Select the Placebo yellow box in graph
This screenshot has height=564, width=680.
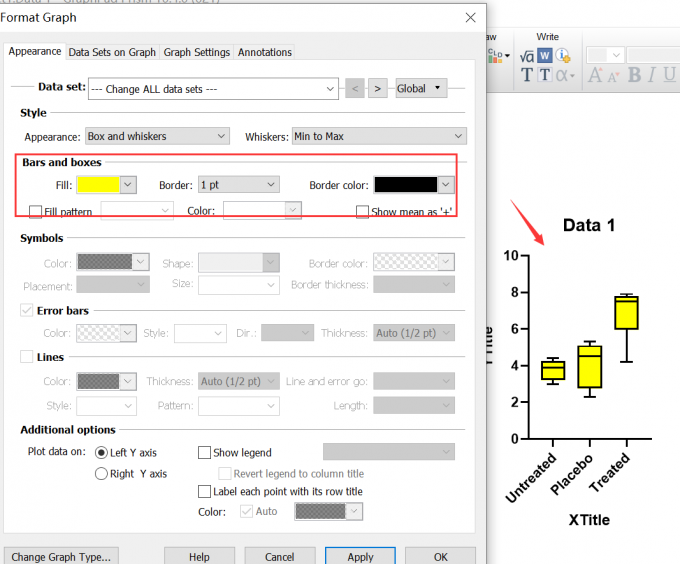click(589, 367)
